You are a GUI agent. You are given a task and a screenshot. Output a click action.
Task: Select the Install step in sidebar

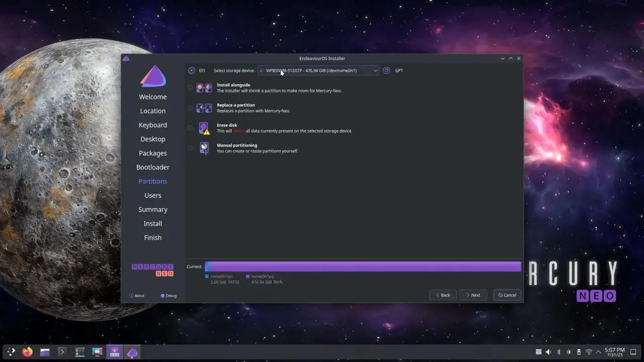point(153,224)
